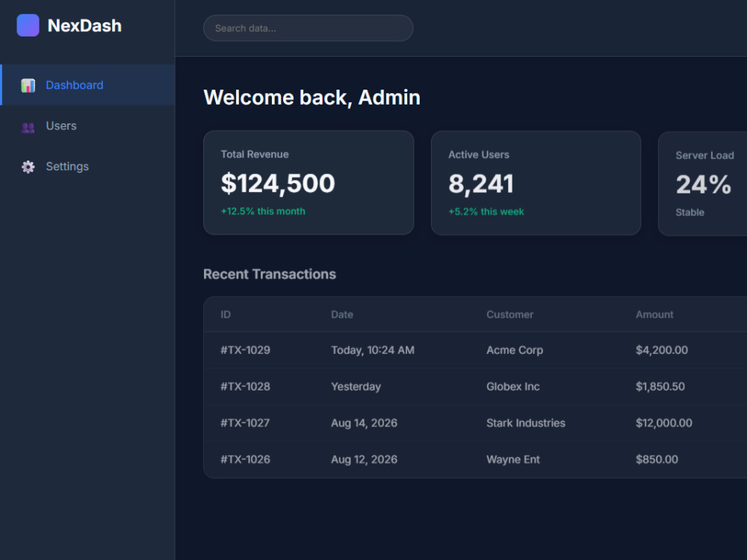Click the $1,850.50 amount cell
747x560 pixels.
click(660, 387)
